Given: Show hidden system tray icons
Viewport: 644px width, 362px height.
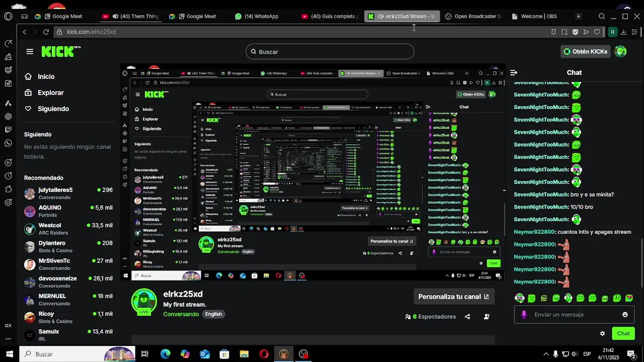Looking at the screenshot, I should [546, 354].
